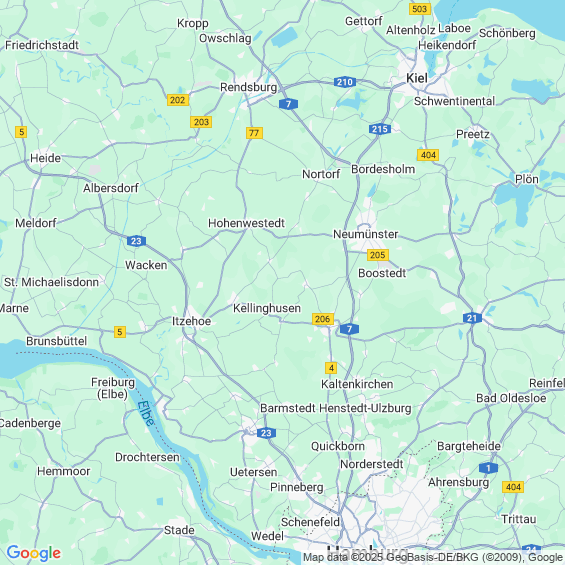
Task: Select the Neumünster city label
Action: pos(365,234)
